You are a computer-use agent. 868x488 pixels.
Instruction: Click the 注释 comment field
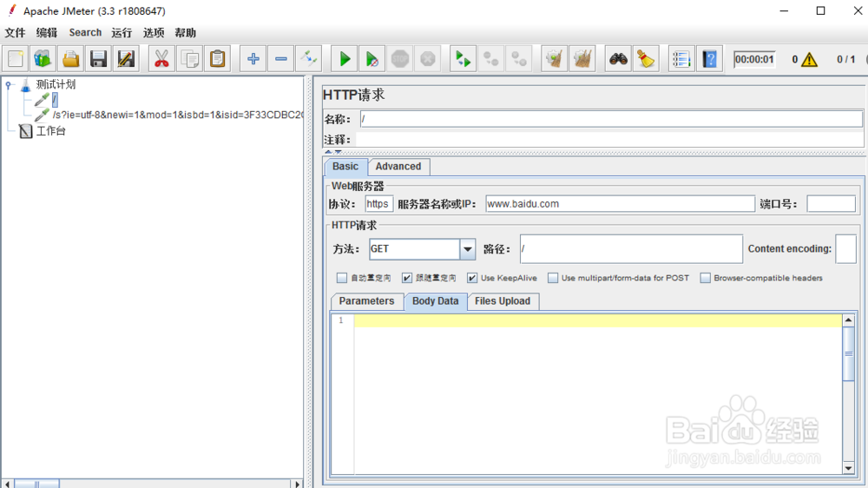(x=609, y=140)
